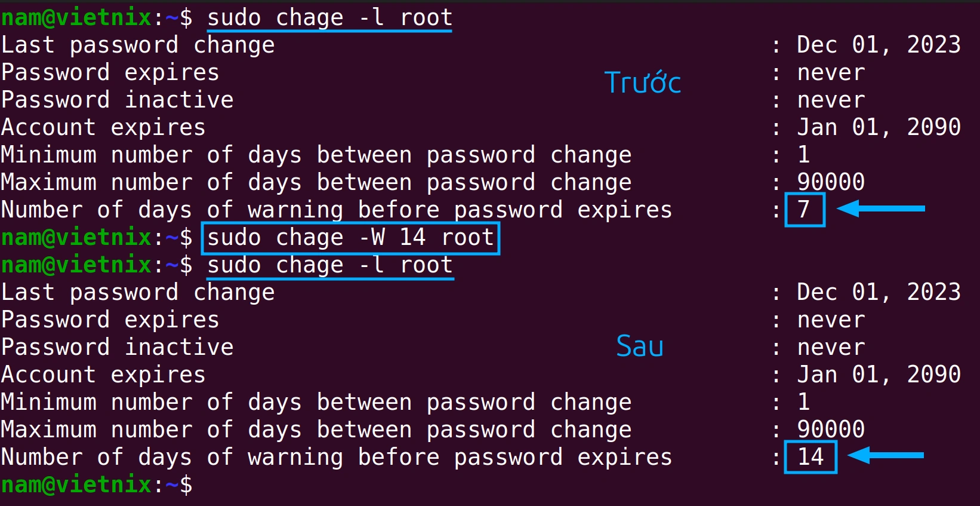
Task: Click the first 'Password inactive' label
Action: click(x=118, y=100)
